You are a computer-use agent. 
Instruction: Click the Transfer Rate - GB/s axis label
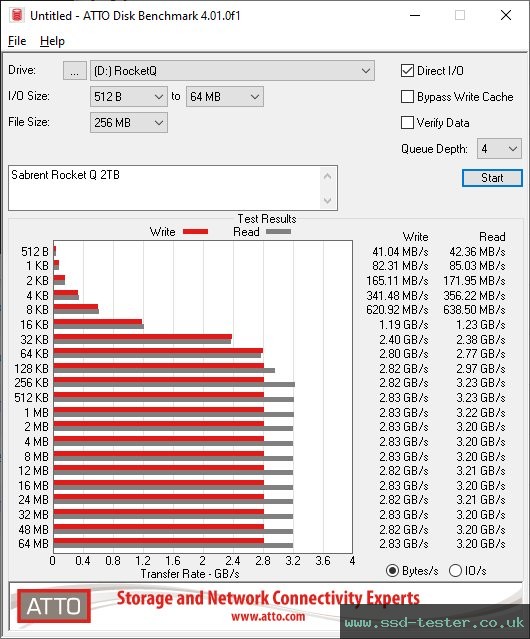coord(190,574)
